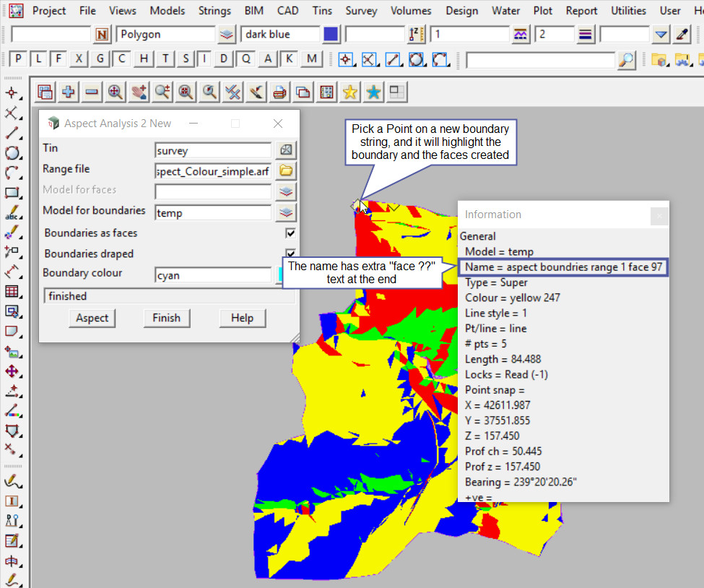This screenshot has height=588, width=704.
Task: Open the Tins menu
Action: tap(322, 11)
